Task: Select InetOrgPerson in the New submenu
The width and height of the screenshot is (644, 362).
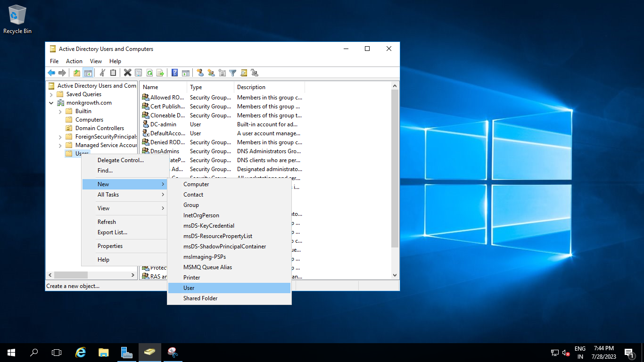Action: [x=229, y=215]
